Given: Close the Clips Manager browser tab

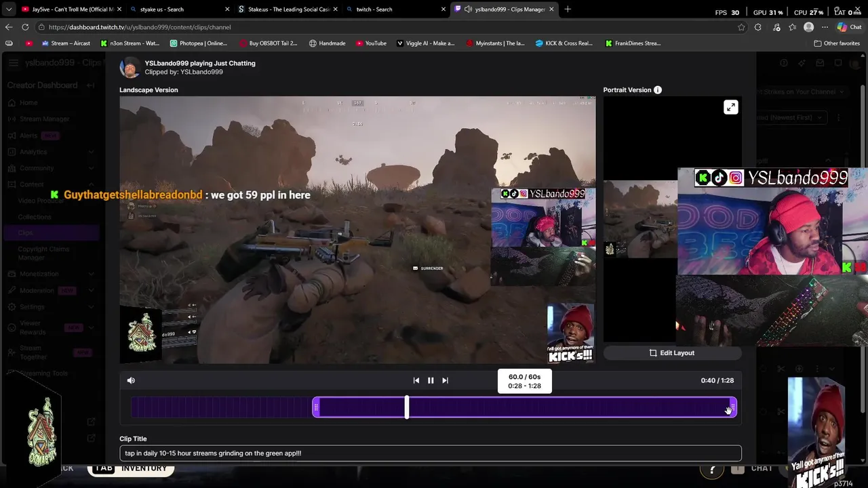Looking at the screenshot, I should pos(551,9).
